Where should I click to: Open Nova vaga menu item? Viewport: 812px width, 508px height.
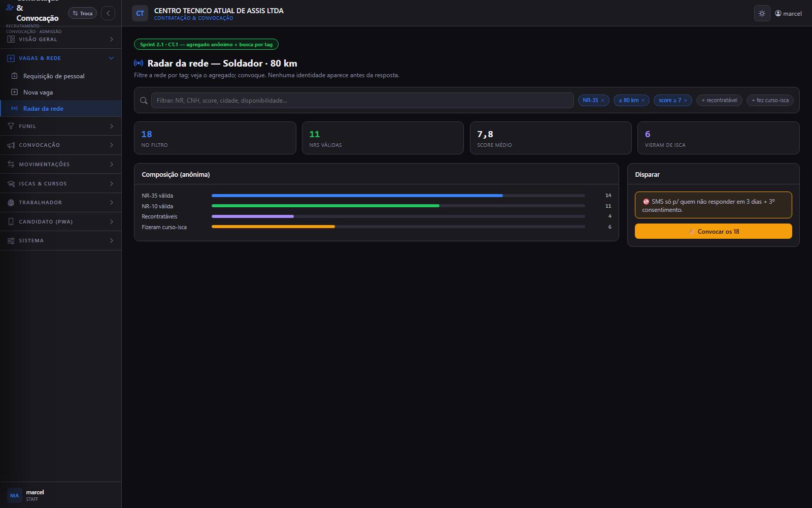pos(61,92)
